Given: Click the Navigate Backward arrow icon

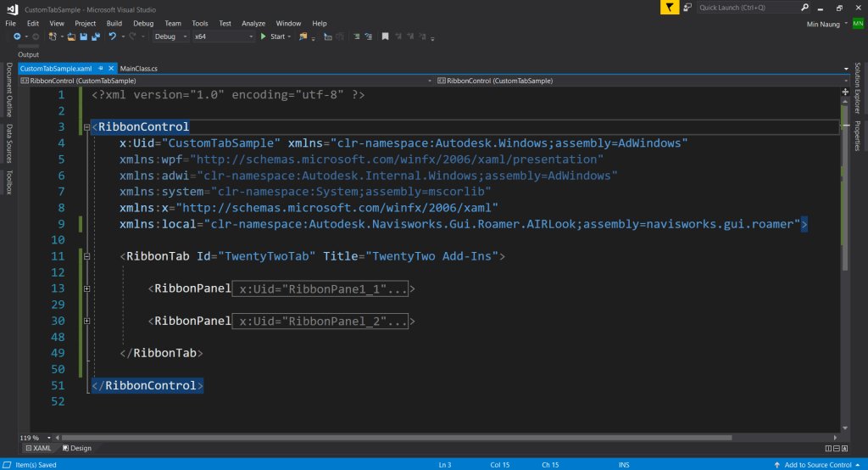Looking at the screenshot, I should tap(17, 36).
